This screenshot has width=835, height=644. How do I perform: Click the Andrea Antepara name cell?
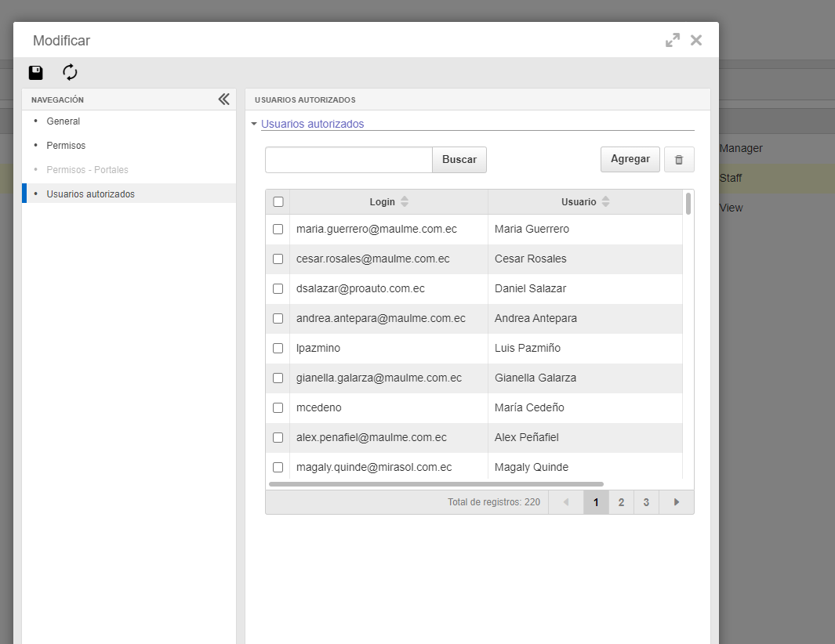pos(585,318)
